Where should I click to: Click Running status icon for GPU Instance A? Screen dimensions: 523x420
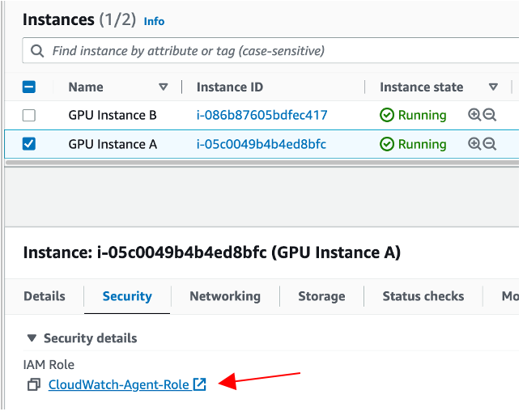pyautogui.click(x=387, y=144)
